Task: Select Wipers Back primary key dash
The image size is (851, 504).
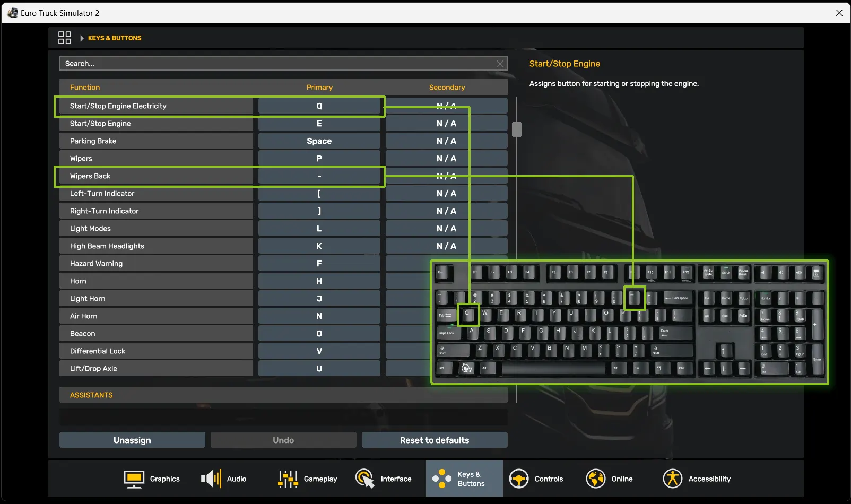Action: point(319,176)
